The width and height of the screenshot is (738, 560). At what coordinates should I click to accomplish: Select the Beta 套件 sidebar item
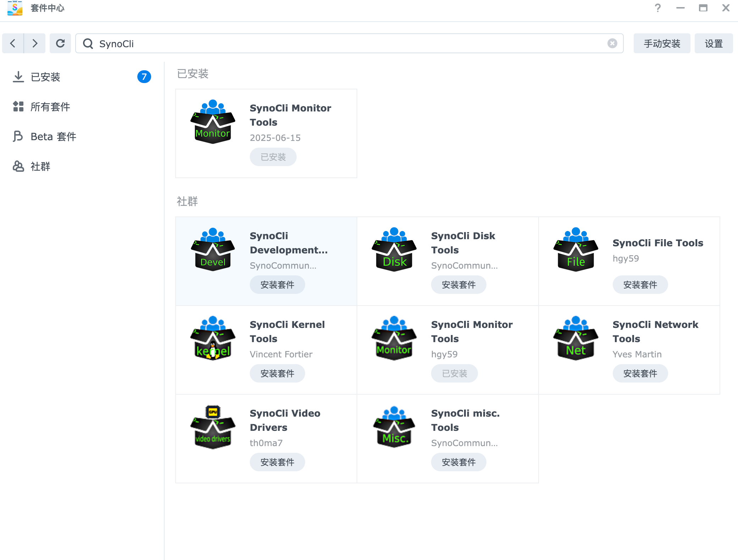[53, 136]
